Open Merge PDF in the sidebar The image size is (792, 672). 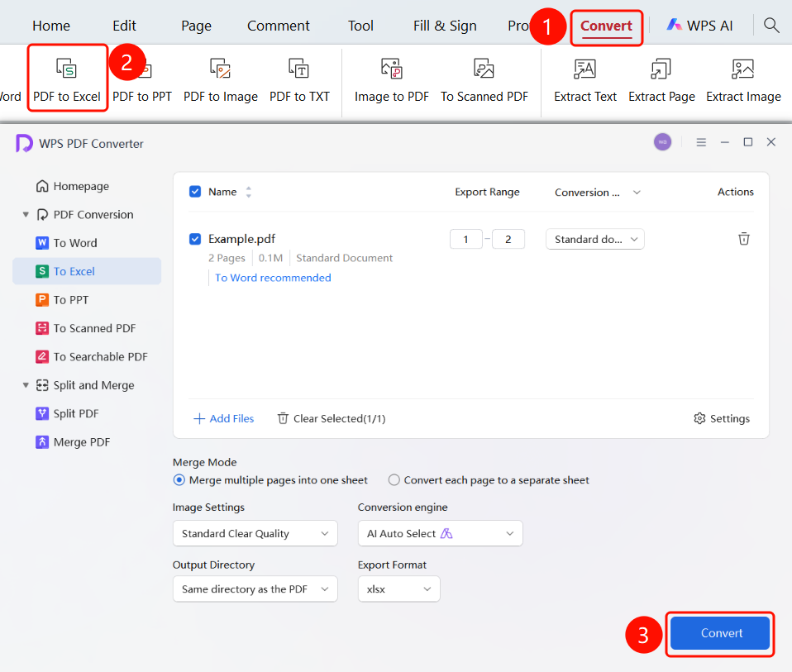click(x=73, y=442)
